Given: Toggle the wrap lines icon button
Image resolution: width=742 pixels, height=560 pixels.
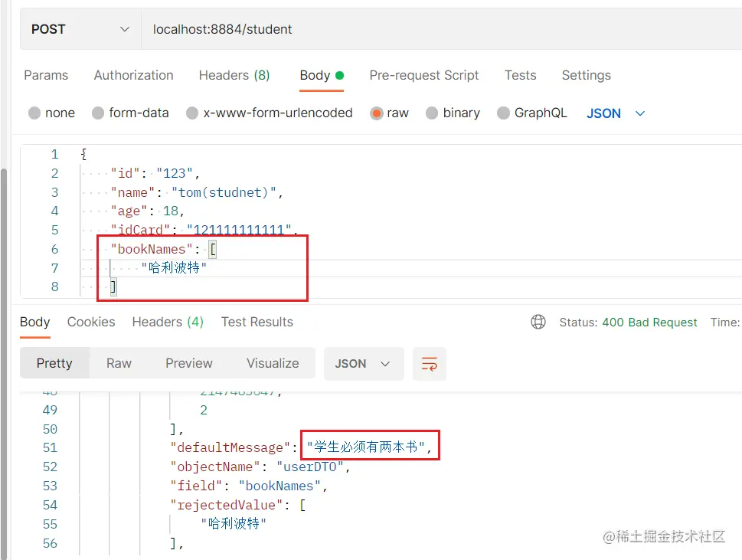Looking at the screenshot, I should pos(430,364).
